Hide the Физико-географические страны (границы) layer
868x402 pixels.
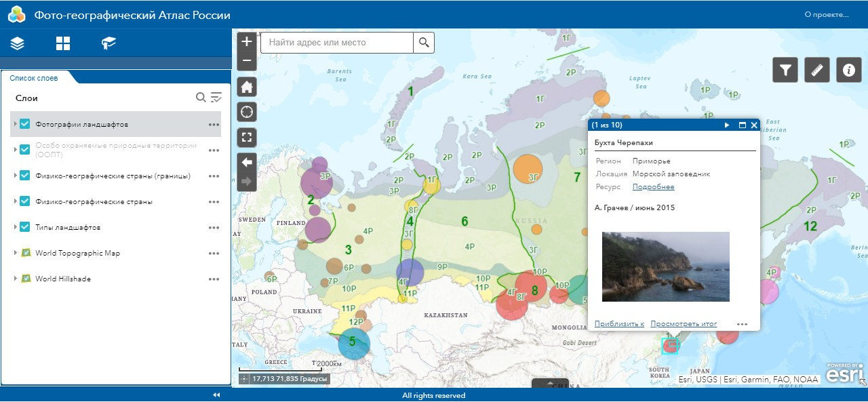(25, 176)
